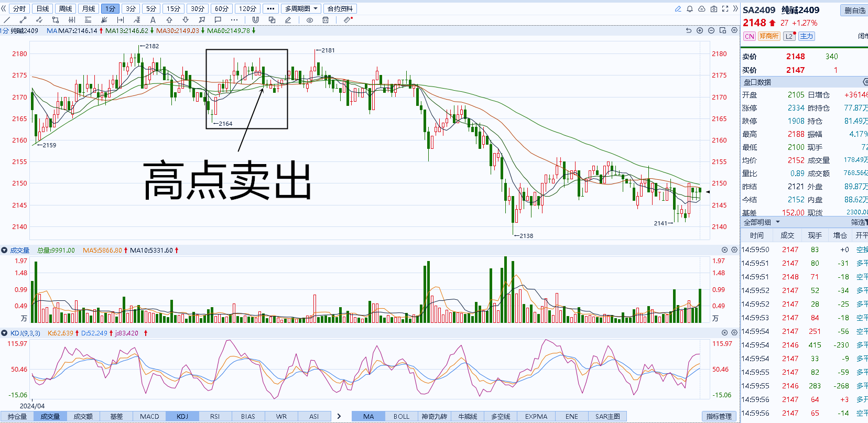
Task: Click the 郑商所 exchange badge
Action: (769, 36)
